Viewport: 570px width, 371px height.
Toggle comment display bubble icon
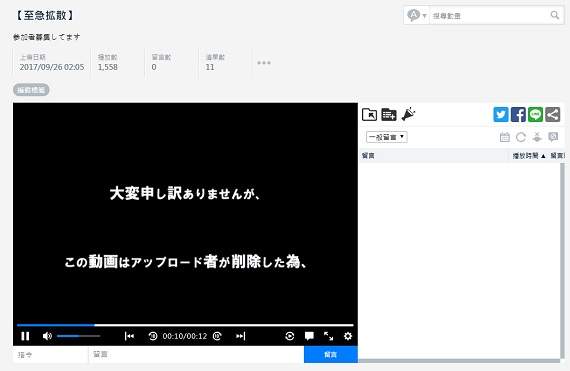[309, 336]
